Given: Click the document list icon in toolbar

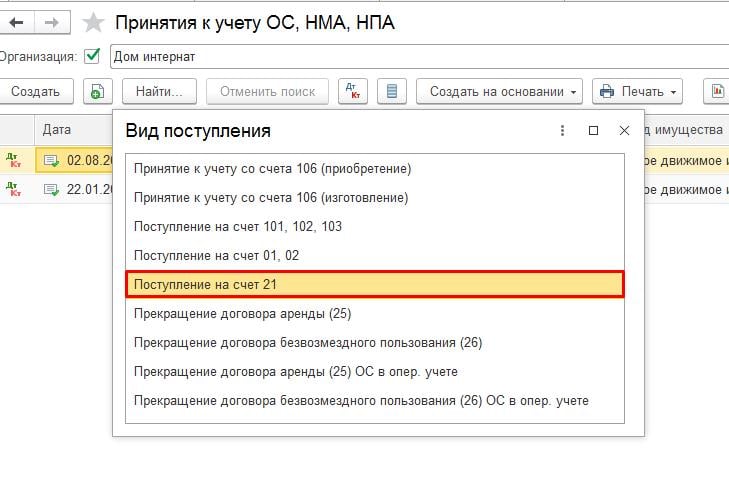Looking at the screenshot, I should point(392,92).
